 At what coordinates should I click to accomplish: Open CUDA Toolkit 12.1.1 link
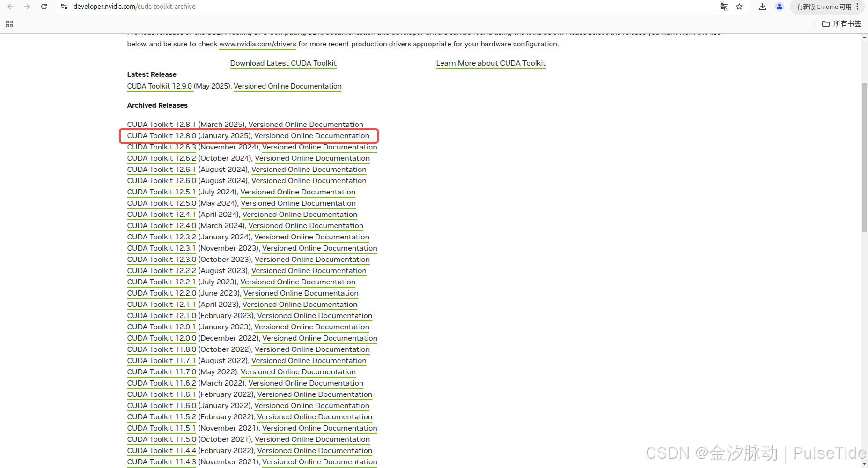[x=162, y=305]
